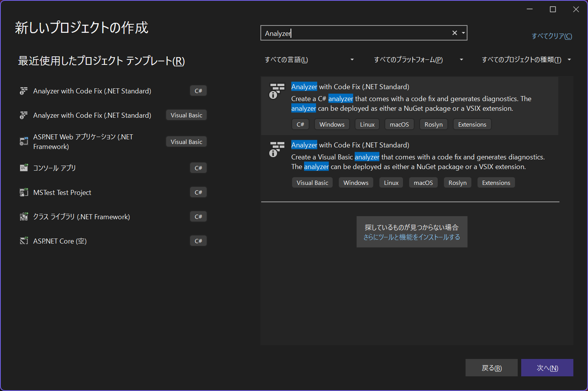Click the 次へ button
The height and width of the screenshot is (391, 588).
547,368
